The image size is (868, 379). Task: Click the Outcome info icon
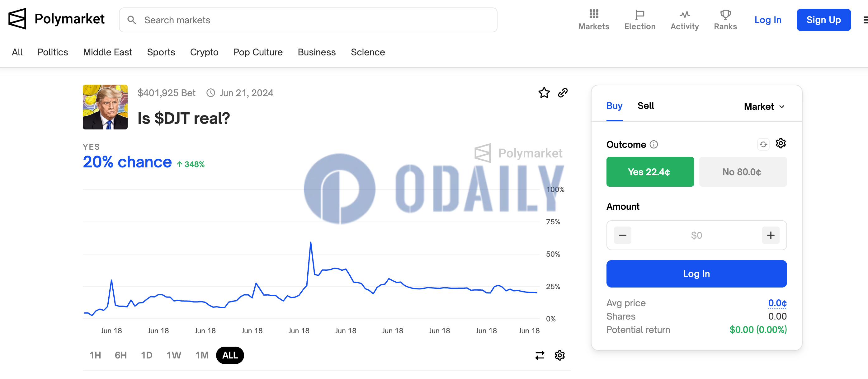653,144
